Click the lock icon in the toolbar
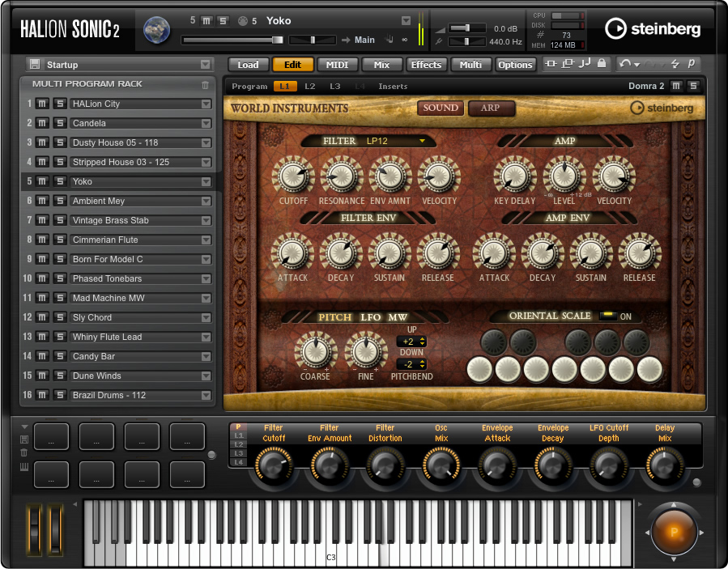This screenshot has height=569, width=728. pyautogui.click(x=601, y=65)
